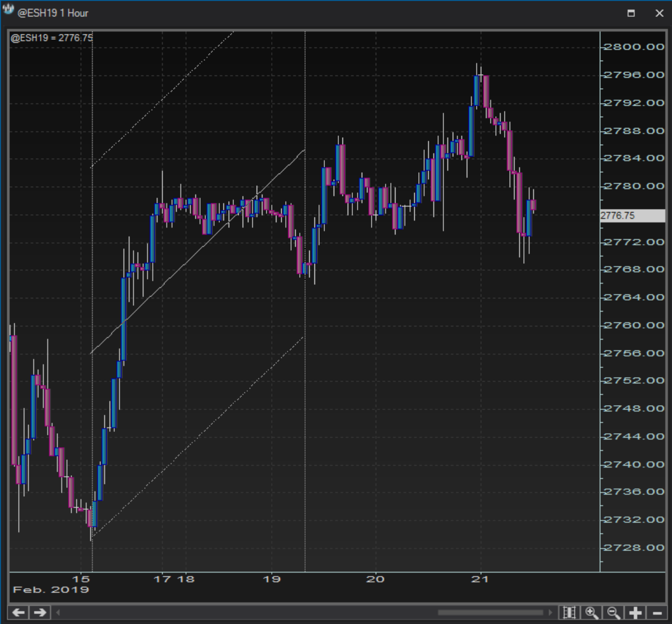Click the 2728.00 price axis label

tap(634, 548)
